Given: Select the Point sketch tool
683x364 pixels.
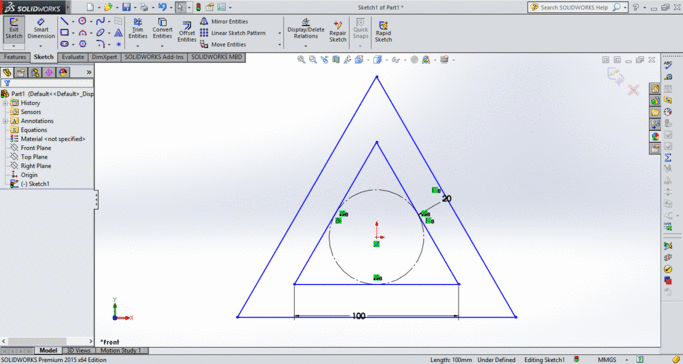Looking at the screenshot, I should point(118,44).
